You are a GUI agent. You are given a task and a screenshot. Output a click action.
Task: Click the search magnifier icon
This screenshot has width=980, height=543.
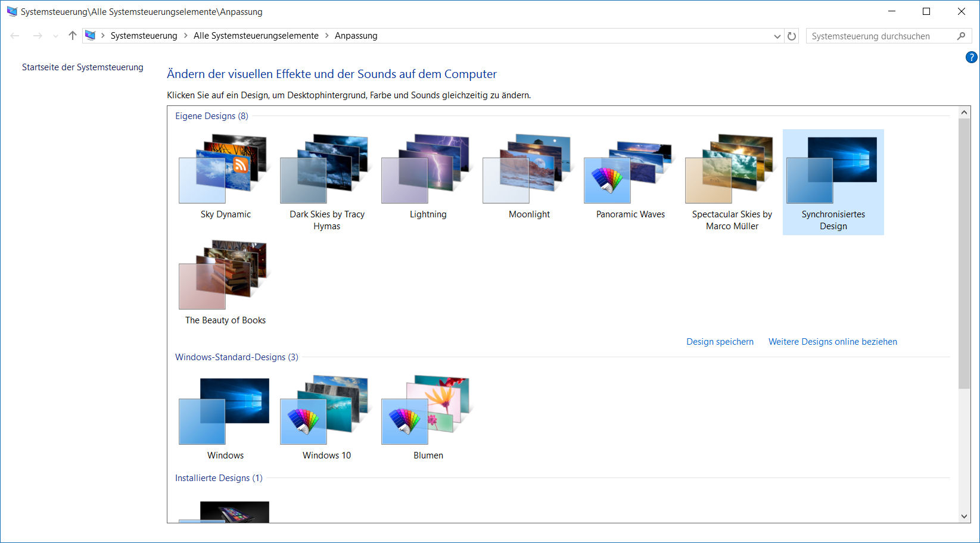pyautogui.click(x=961, y=36)
